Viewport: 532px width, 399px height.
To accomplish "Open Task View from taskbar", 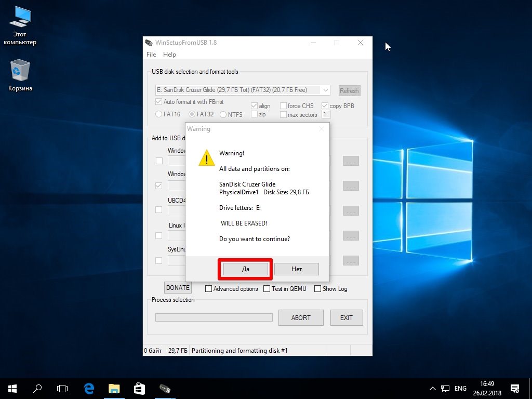I will point(62,389).
